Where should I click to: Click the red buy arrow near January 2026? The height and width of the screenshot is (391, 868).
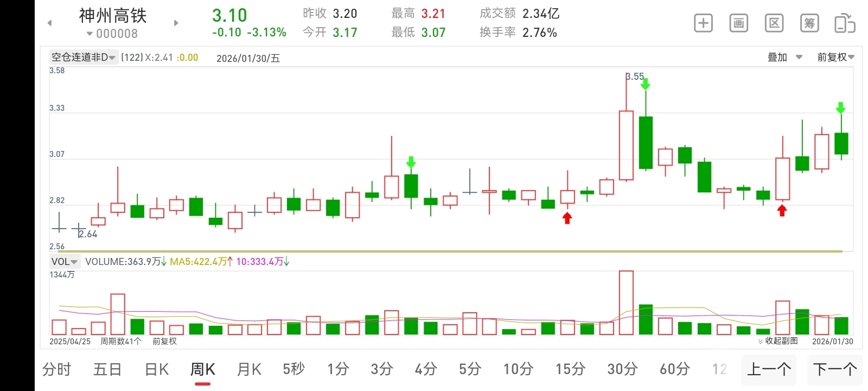[782, 210]
